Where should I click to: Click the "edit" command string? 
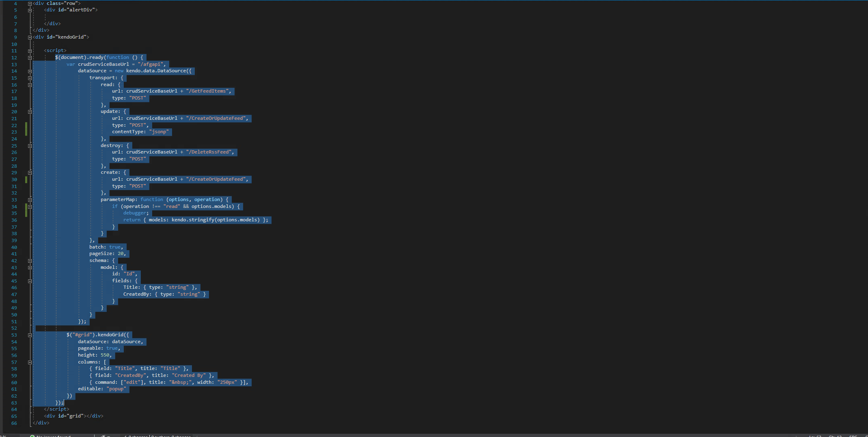(x=132, y=382)
